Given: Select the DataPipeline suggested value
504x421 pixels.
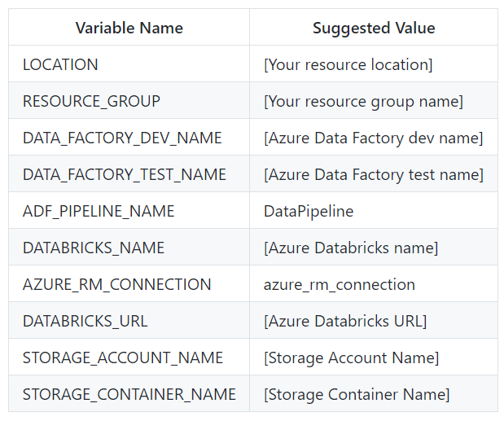Looking at the screenshot, I should coord(309,211).
